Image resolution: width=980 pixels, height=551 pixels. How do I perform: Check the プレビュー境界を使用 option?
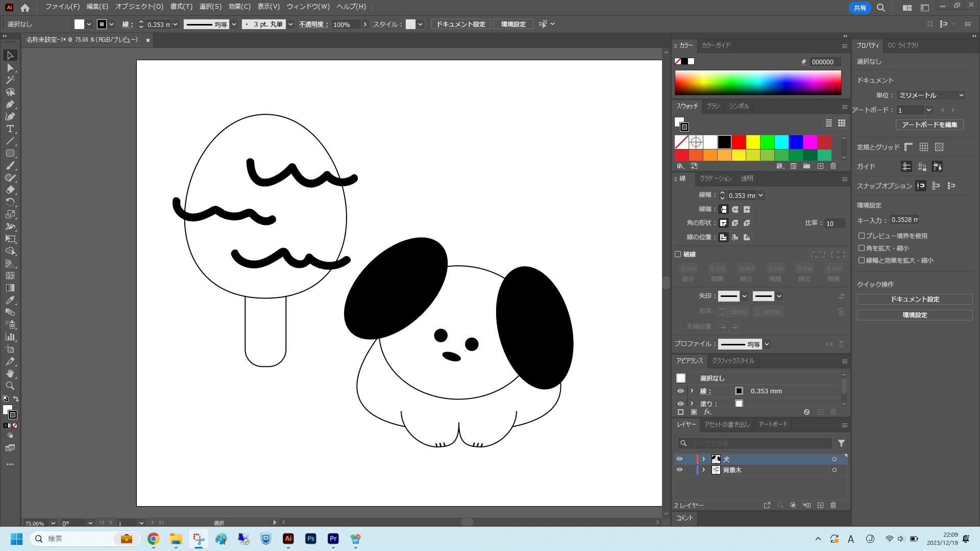pos(862,236)
